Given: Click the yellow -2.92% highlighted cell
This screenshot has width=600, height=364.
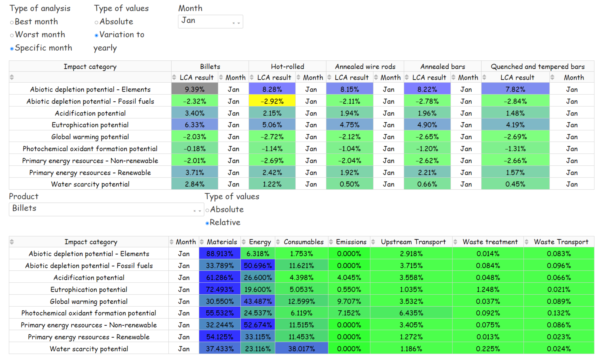Looking at the screenshot, I should 272,101.
